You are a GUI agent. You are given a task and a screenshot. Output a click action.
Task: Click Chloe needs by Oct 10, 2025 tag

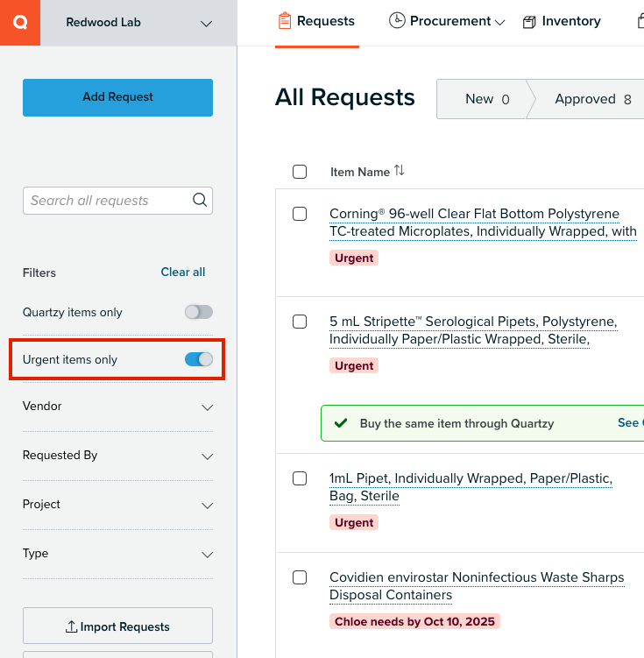point(414,621)
